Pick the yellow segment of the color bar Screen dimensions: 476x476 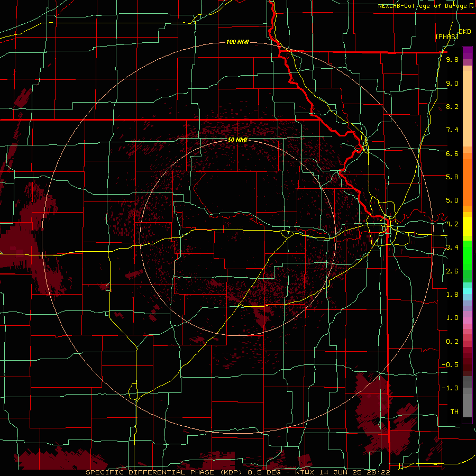467,226
